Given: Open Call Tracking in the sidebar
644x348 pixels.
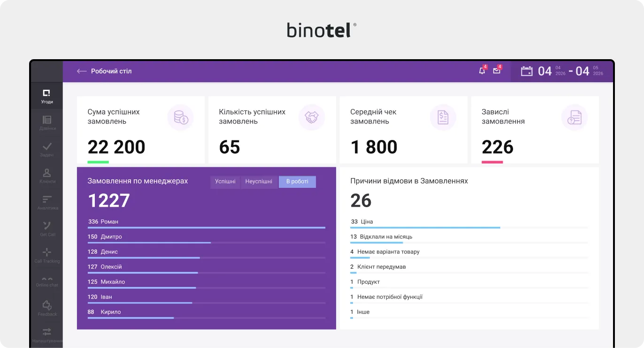Looking at the screenshot, I should 47,255.
